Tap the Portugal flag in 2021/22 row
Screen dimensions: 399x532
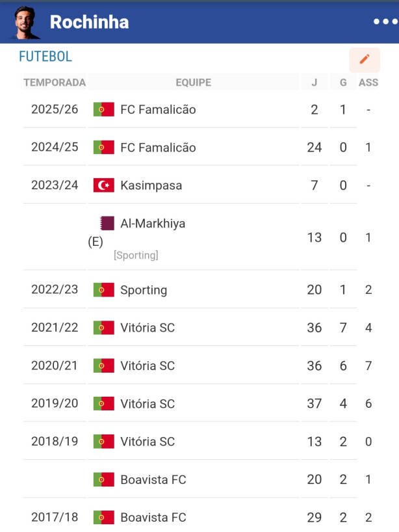(104, 328)
